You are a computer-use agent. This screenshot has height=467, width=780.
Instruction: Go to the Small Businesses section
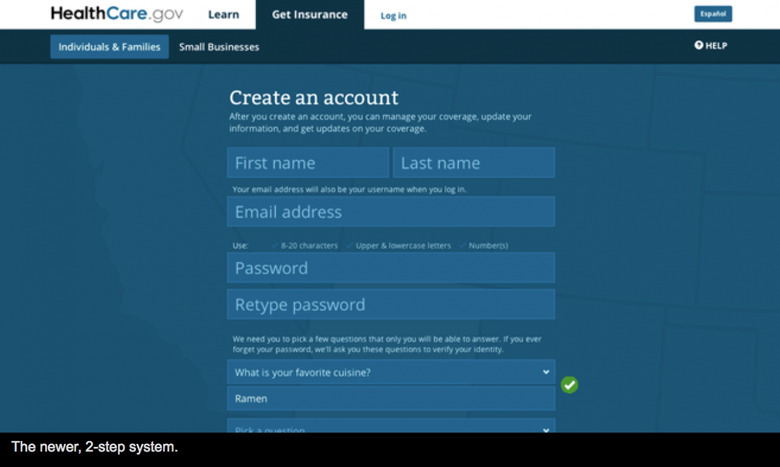pyautogui.click(x=219, y=47)
